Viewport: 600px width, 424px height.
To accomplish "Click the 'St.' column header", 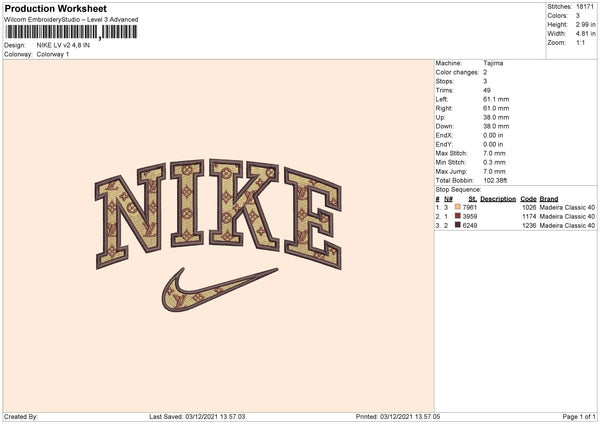I will click(473, 199).
